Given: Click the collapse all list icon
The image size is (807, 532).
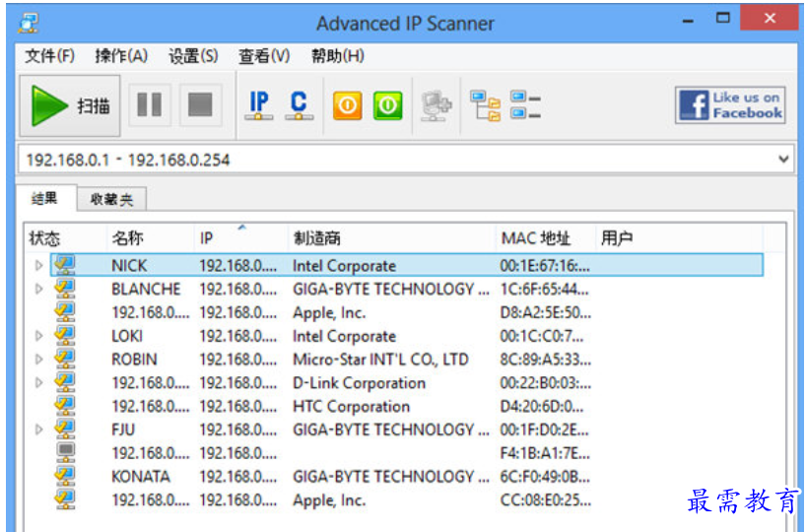Looking at the screenshot, I should (x=525, y=104).
